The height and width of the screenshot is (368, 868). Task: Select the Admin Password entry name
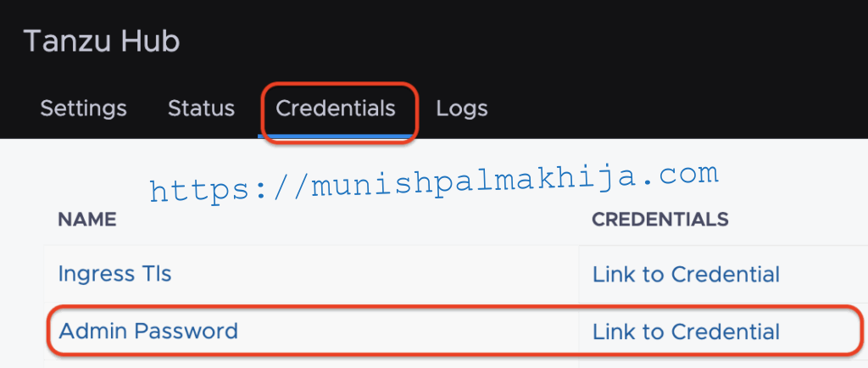click(147, 331)
